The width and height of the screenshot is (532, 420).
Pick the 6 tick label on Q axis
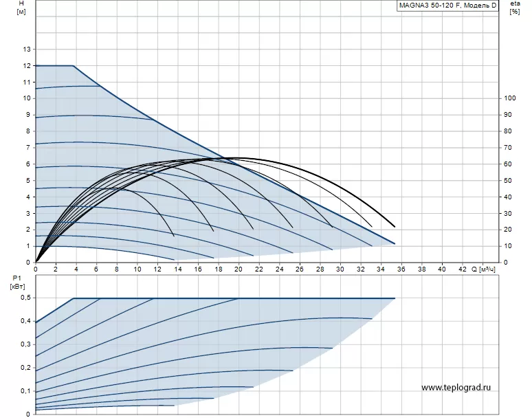tap(96, 269)
